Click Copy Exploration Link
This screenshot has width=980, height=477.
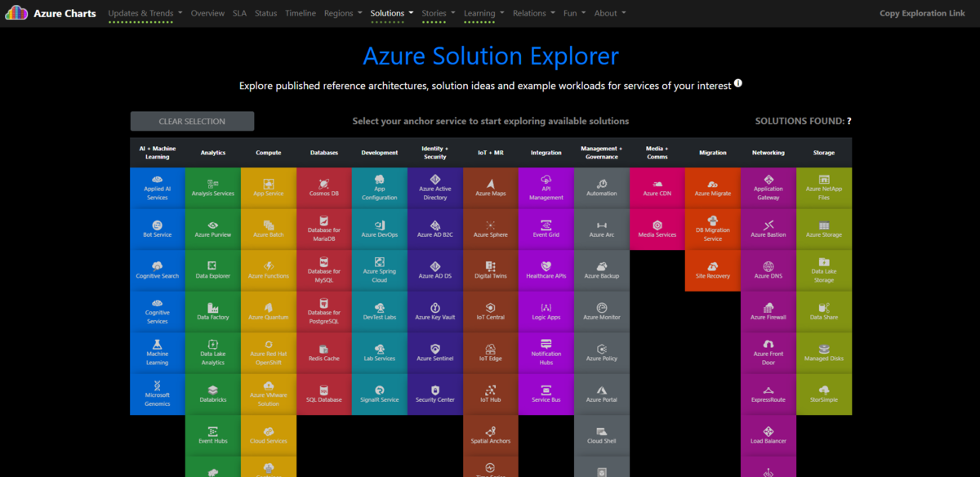point(922,13)
